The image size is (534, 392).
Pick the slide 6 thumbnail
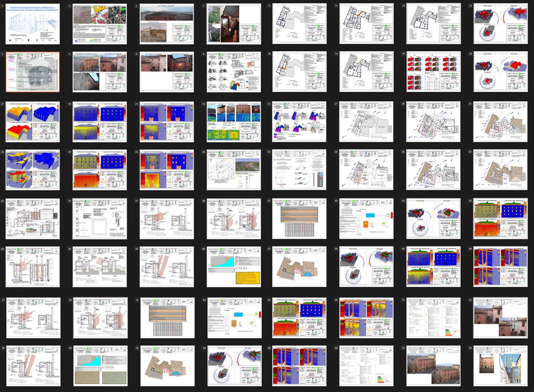[x=167, y=72]
